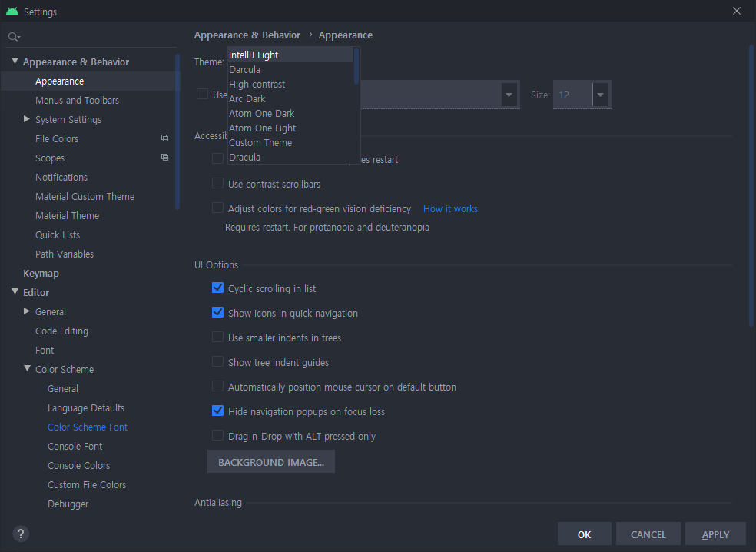Pick Atom One Light theme

[x=290, y=128]
